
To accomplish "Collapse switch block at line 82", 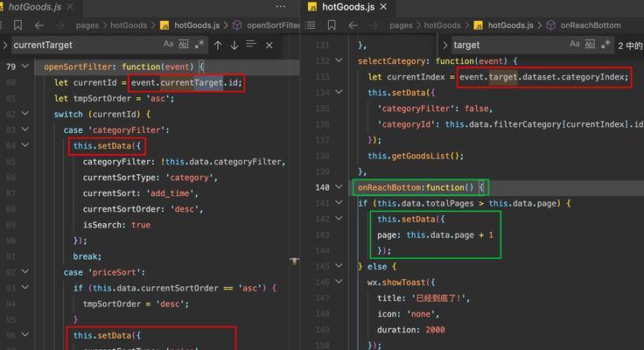I will [25, 114].
